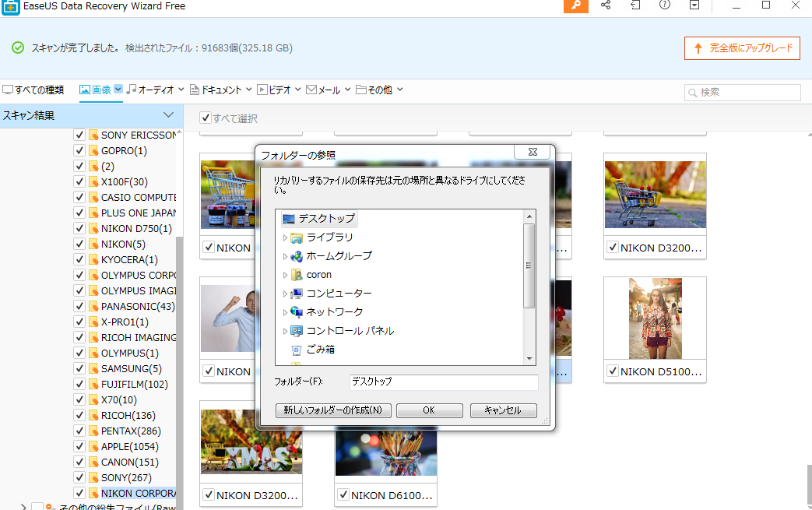Click the folder tree scroll up arrow
The width and height of the screenshot is (812, 510).
point(529,216)
